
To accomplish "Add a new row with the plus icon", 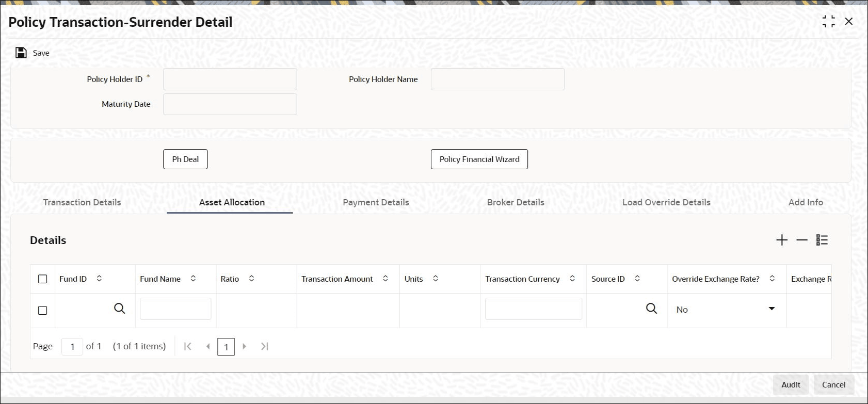I will pos(782,240).
